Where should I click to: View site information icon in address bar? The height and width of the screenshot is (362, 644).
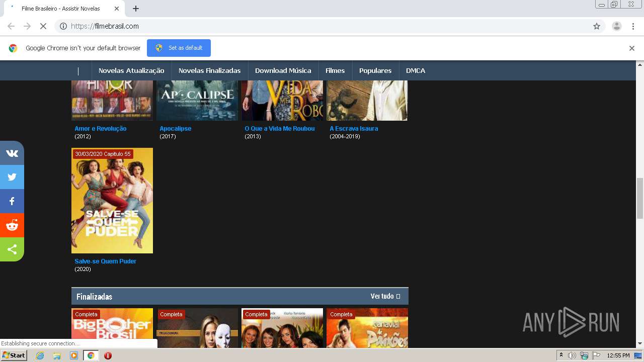point(63,26)
